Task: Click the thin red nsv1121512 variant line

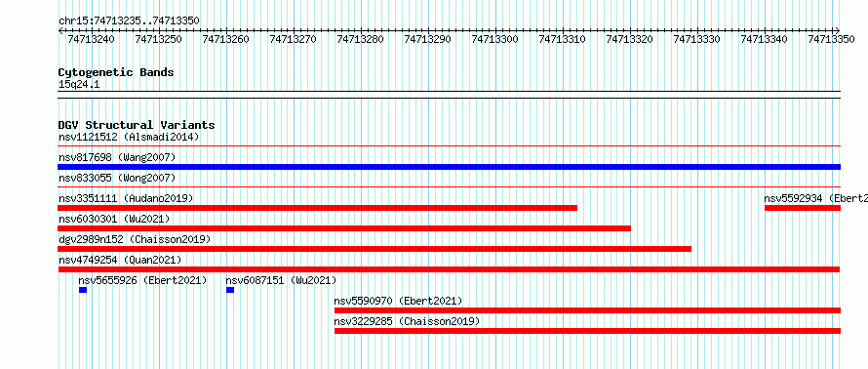Action: [x=449, y=146]
